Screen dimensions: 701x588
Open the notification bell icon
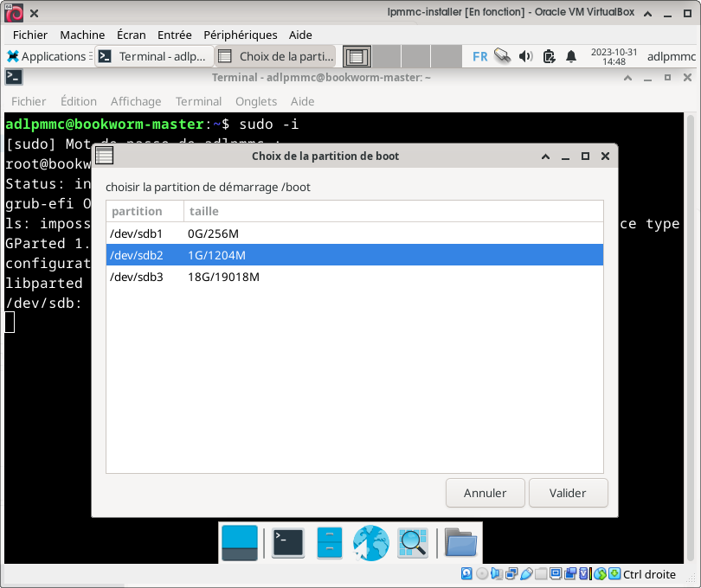(571, 56)
